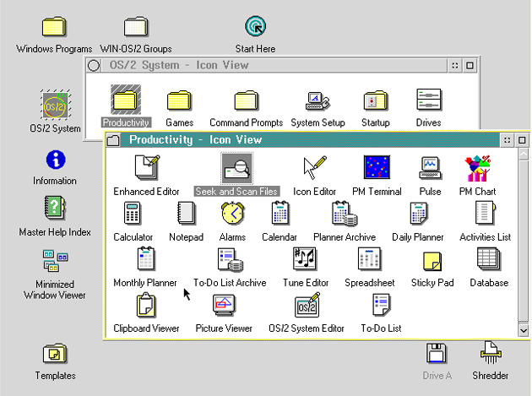Select the Planner Archive icon

click(345, 214)
